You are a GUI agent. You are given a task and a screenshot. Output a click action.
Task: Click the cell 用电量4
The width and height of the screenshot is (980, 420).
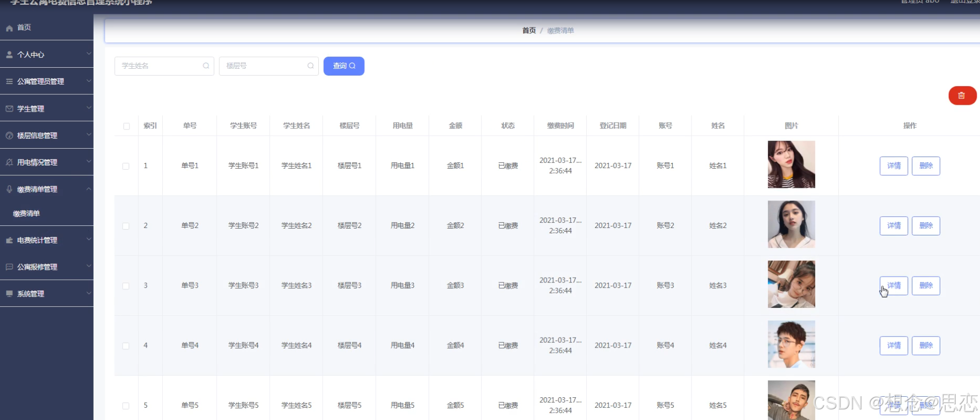click(x=402, y=345)
